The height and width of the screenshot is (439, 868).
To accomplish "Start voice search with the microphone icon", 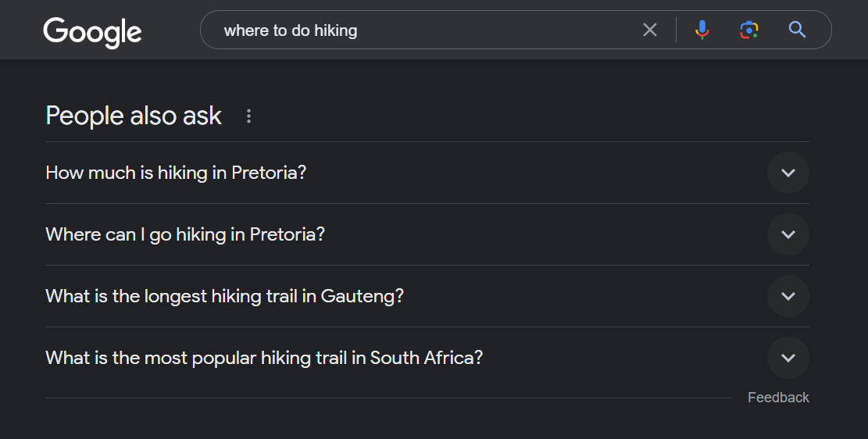I will [x=702, y=30].
